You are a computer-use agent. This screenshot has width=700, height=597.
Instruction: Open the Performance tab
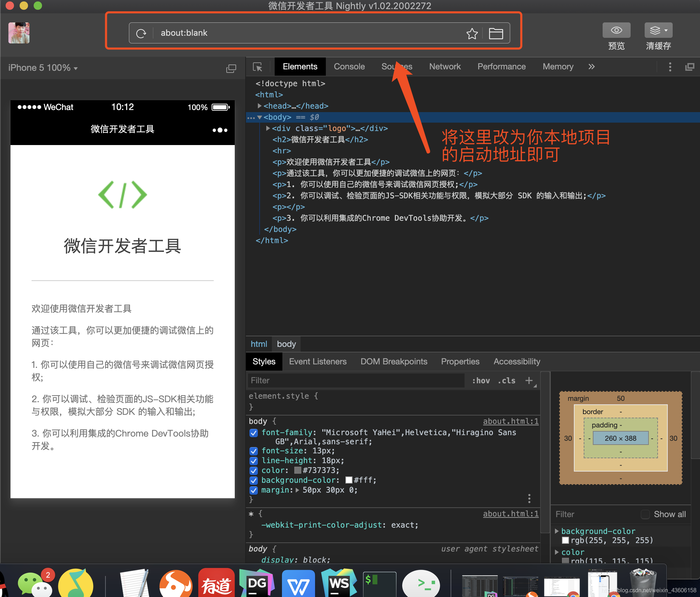coord(501,67)
